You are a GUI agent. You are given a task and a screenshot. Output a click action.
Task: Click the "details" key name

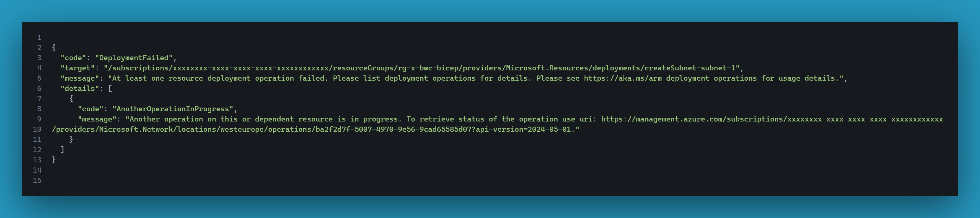(x=80, y=89)
